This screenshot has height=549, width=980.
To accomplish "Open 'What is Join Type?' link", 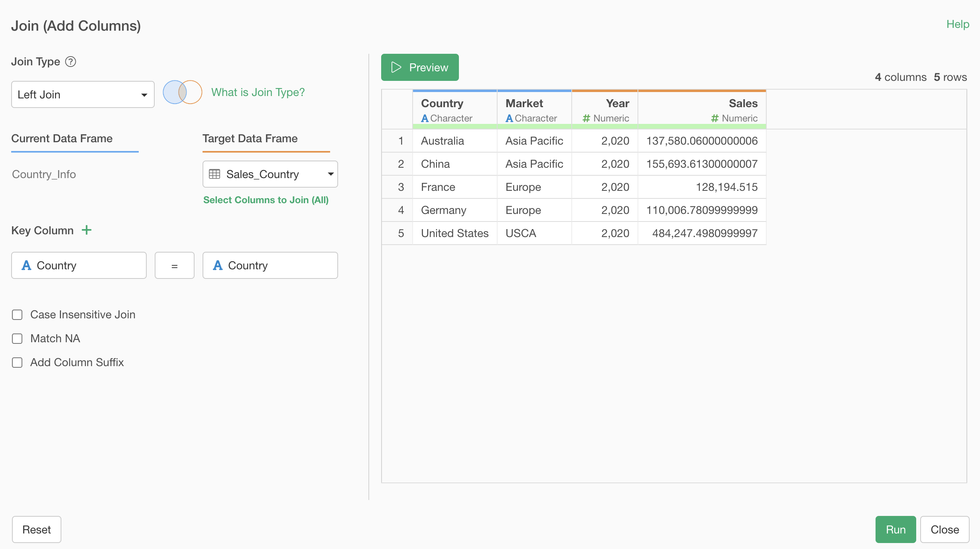I will tap(258, 92).
